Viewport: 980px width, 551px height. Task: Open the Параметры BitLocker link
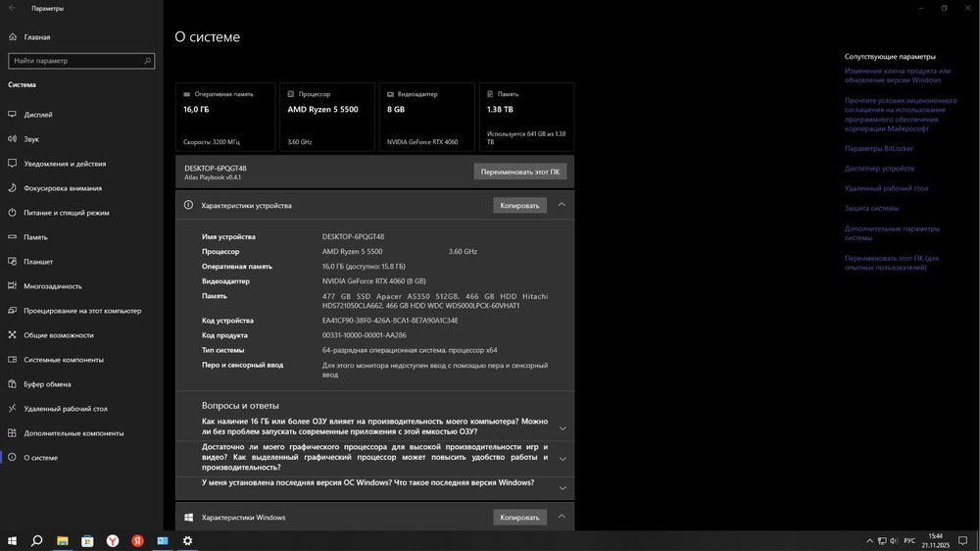click(x=879, y=148)
